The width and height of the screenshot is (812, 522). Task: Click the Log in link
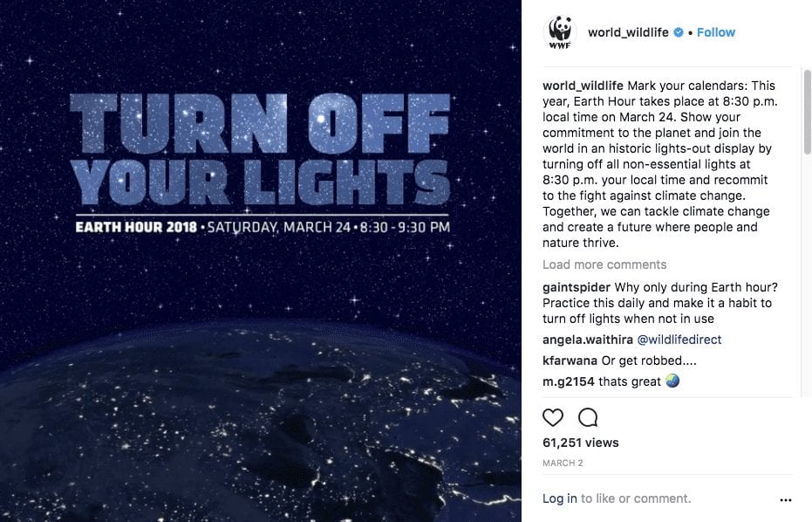click(x=559, y=498)
